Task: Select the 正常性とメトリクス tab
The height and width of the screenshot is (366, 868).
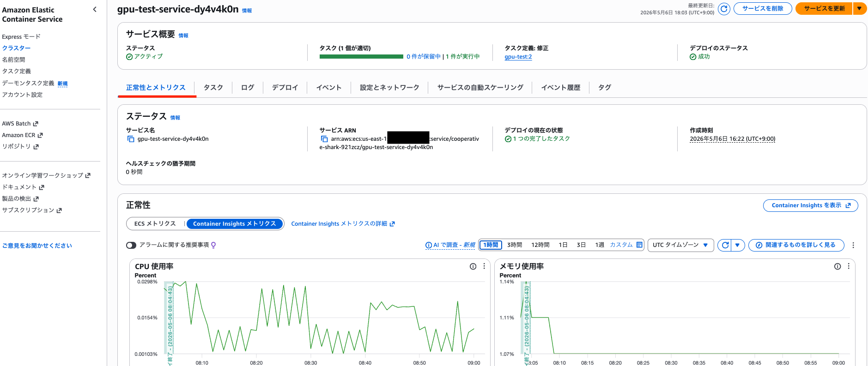Action: [x=156, y=87]
